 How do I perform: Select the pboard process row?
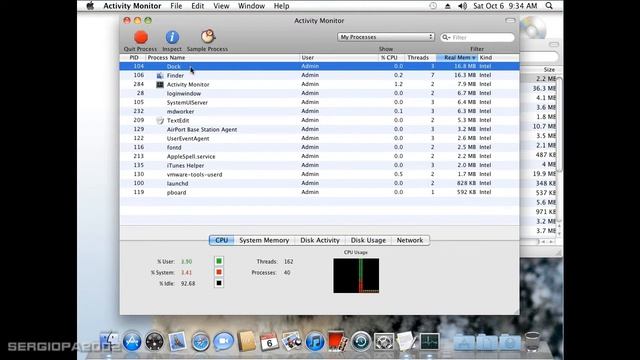(319, 192)
